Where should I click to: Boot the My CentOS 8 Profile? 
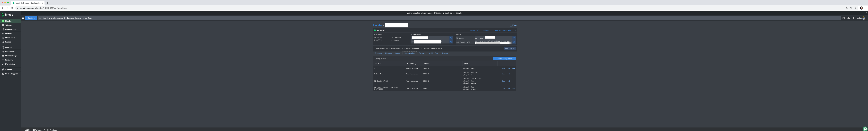[503, 81]
